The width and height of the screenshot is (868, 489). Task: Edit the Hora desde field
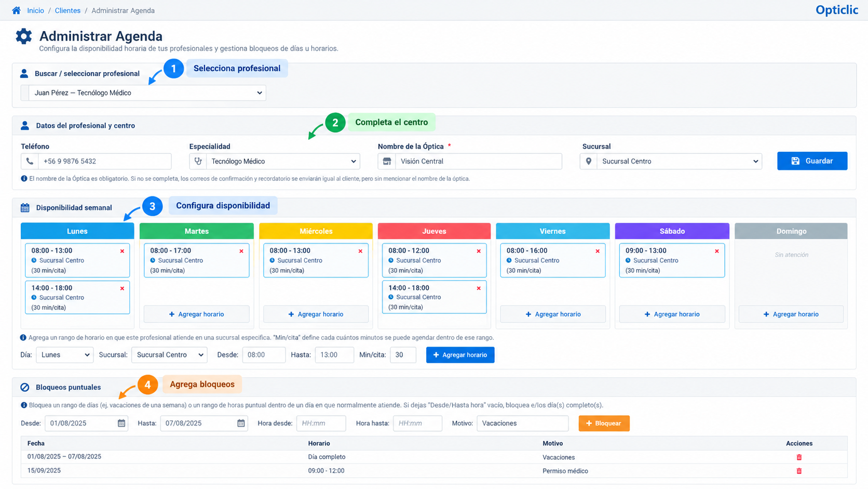pos(321,424)
